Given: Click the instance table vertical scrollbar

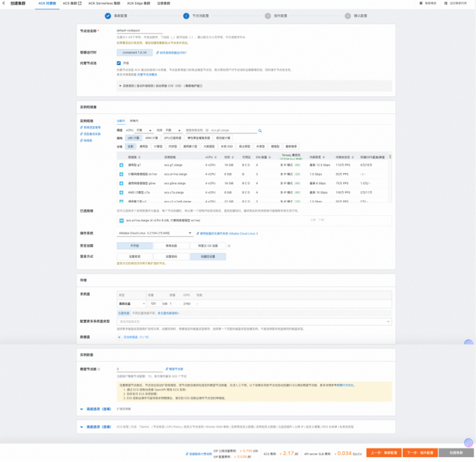Looking at the screenshot, I should (390, 156).
